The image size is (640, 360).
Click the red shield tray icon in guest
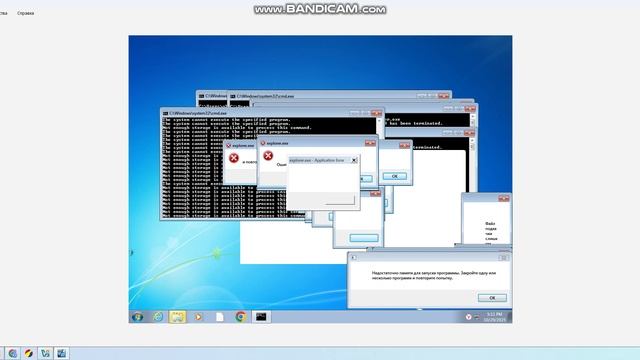tap(469, 317)
